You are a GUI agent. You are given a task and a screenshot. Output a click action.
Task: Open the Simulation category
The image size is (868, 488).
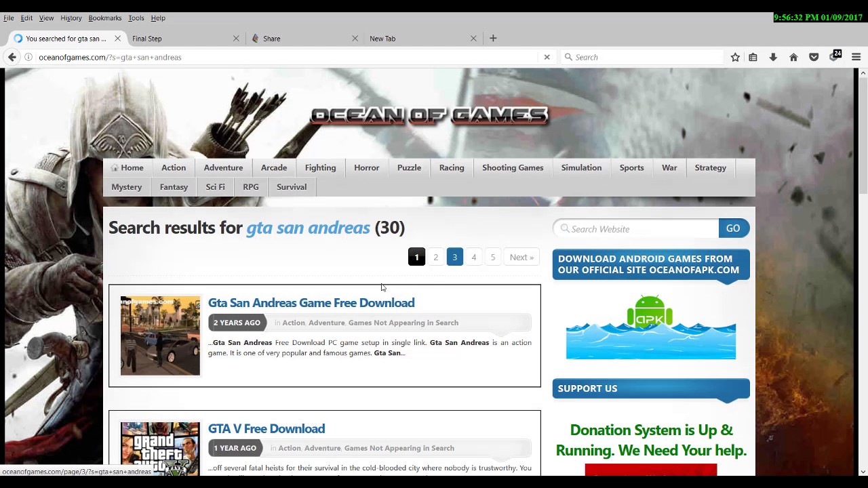click(581, 168)
